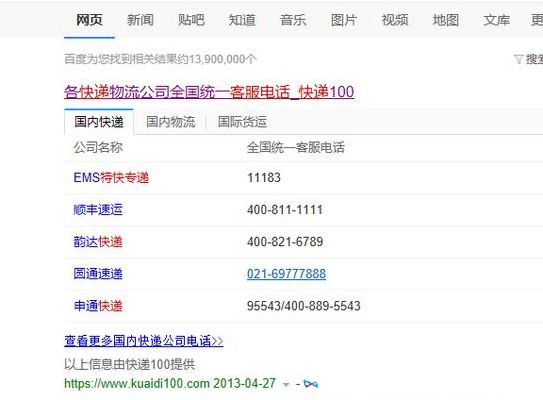
Task: Click the 全国统一客服电话 column header
Action: (x=296, y=148)
